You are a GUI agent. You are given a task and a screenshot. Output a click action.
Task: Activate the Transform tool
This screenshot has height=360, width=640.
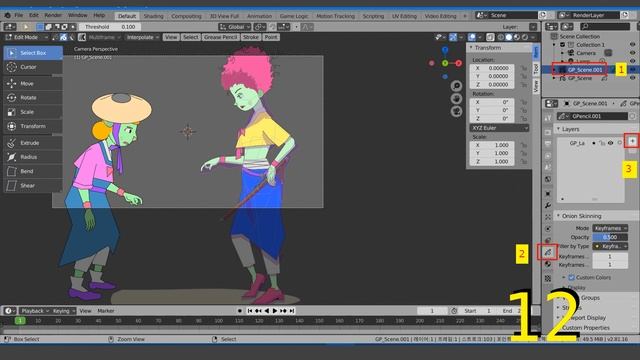[33, 126]
